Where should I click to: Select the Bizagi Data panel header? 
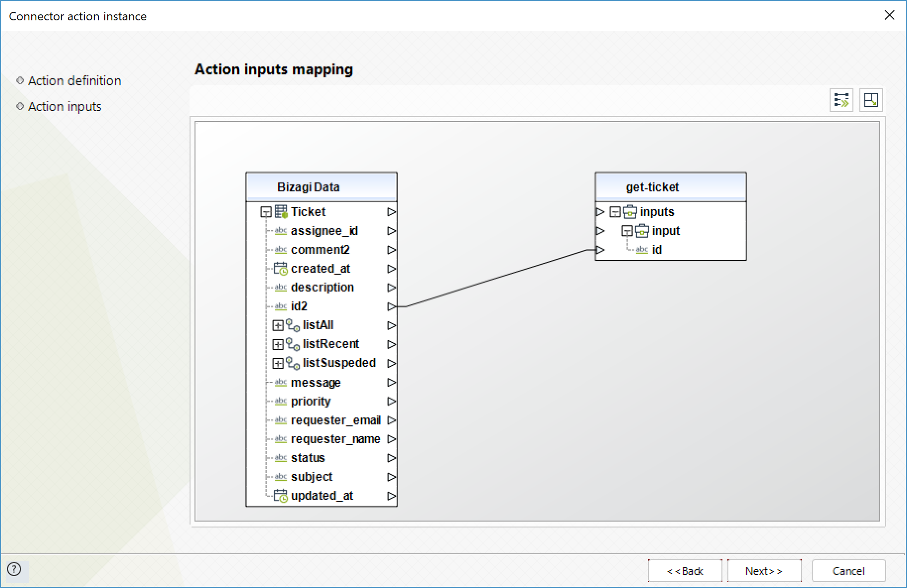[x=322, y=187]
